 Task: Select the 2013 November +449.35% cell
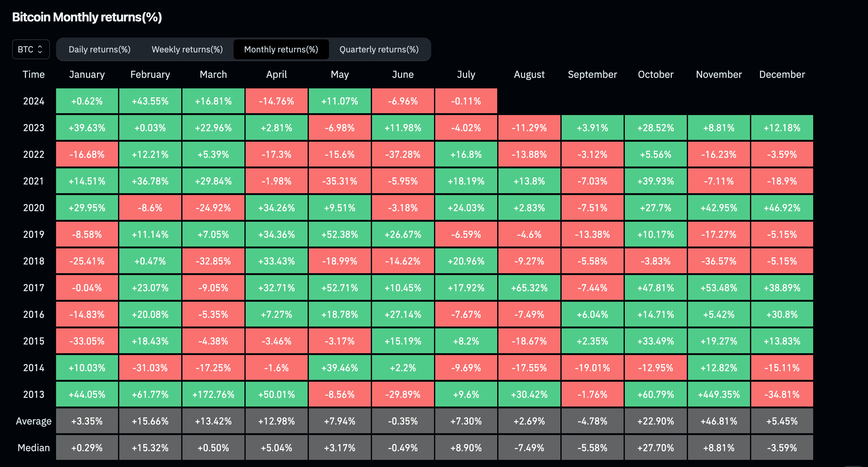click(x=718, y=394)
